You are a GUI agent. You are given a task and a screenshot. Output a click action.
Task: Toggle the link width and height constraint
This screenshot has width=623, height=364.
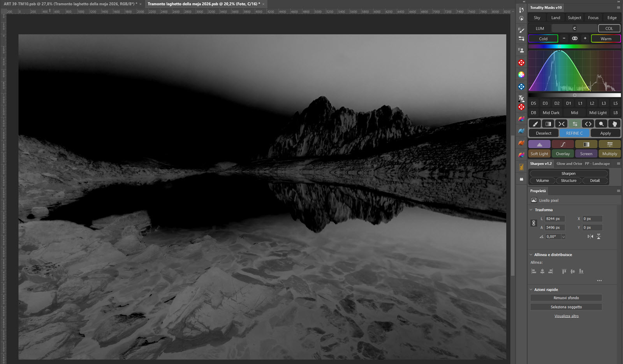[534, 223]
